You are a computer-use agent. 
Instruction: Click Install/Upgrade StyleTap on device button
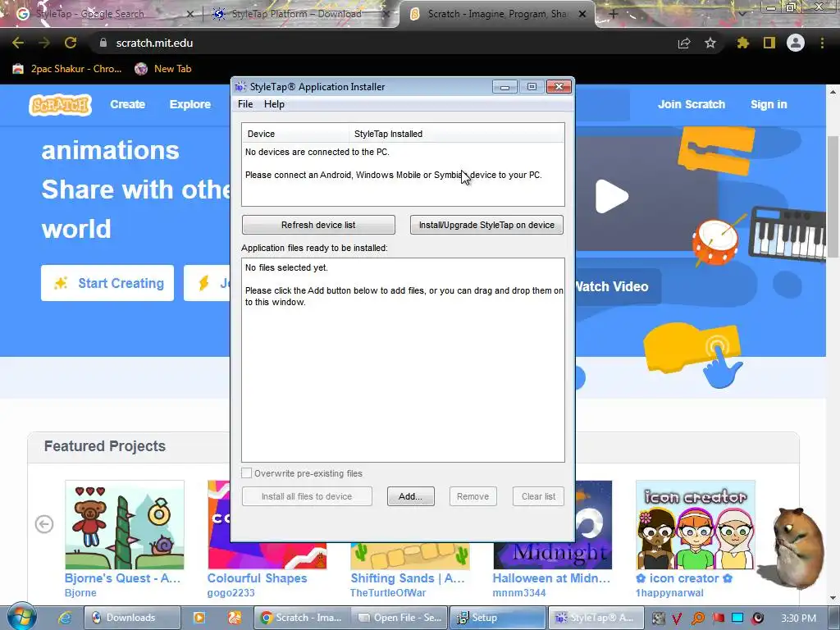coord(486,225)
